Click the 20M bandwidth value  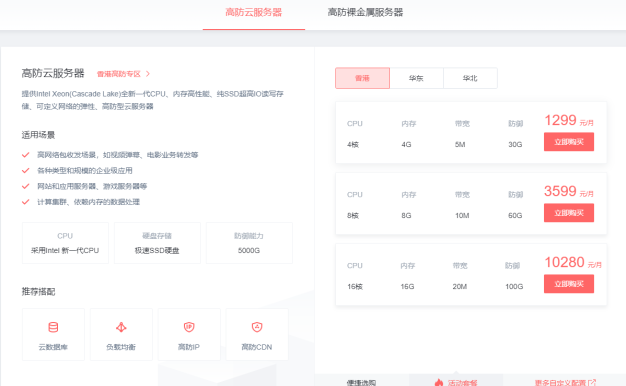pos(460,287)
